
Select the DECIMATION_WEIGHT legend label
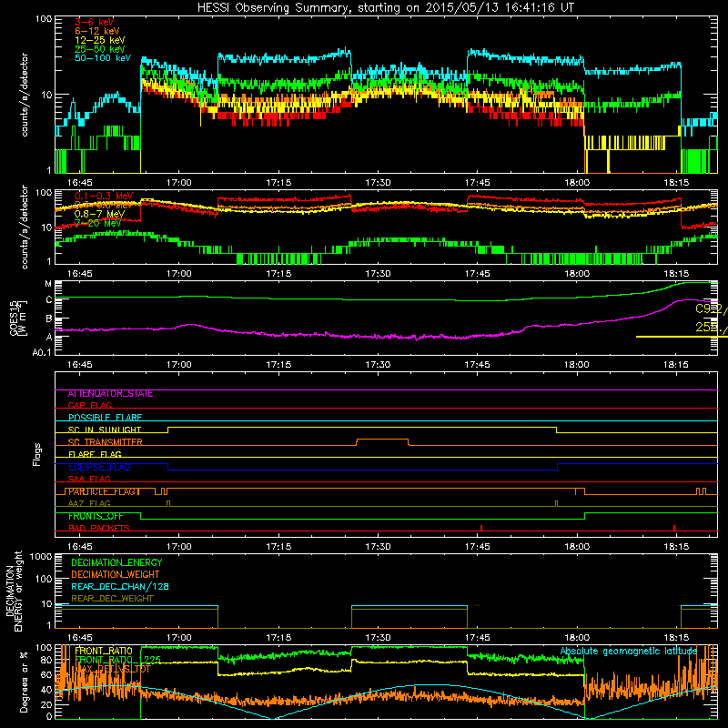tap(116, 574)
